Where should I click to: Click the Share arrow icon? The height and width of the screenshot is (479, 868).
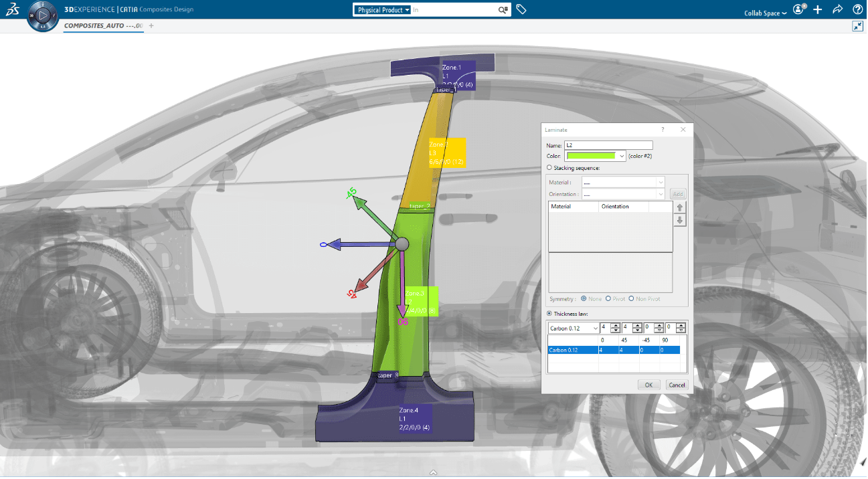pos(837,10)
